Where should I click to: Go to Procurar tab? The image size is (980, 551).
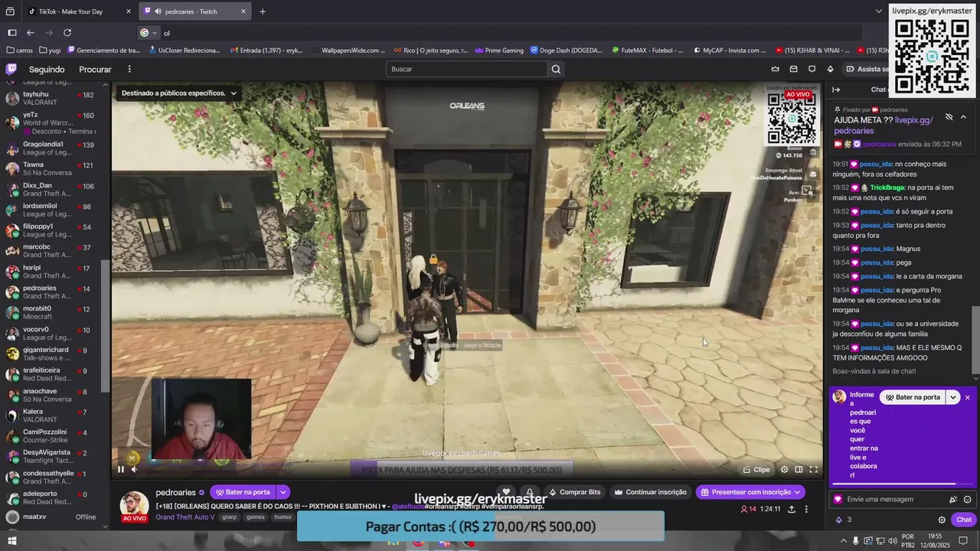pos(95,69)
